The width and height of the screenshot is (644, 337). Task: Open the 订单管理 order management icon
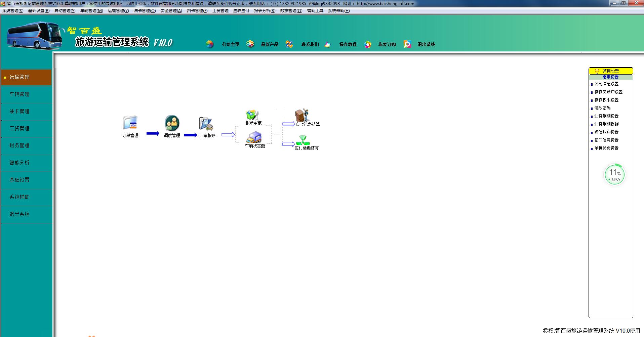130,123
